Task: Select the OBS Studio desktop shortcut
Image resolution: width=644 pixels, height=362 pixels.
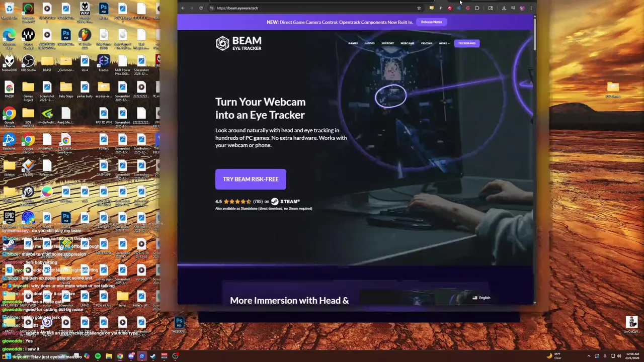Action: [x=28, y=64]
